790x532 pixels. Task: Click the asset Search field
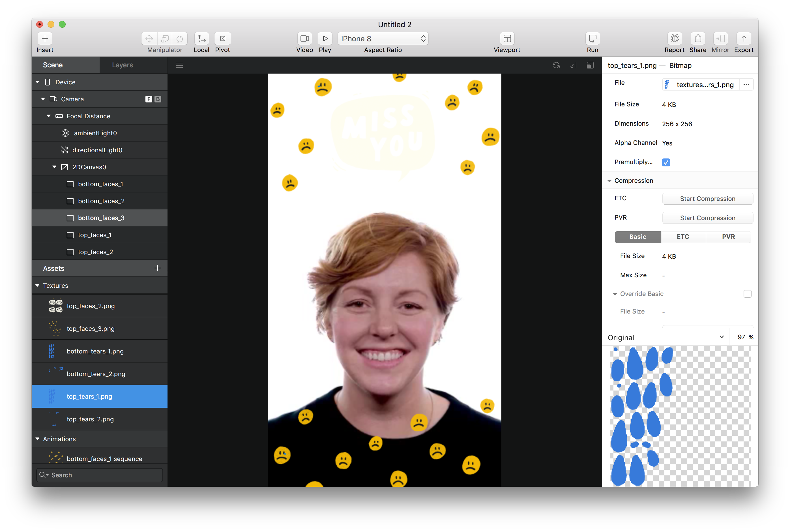pos(99,475)
